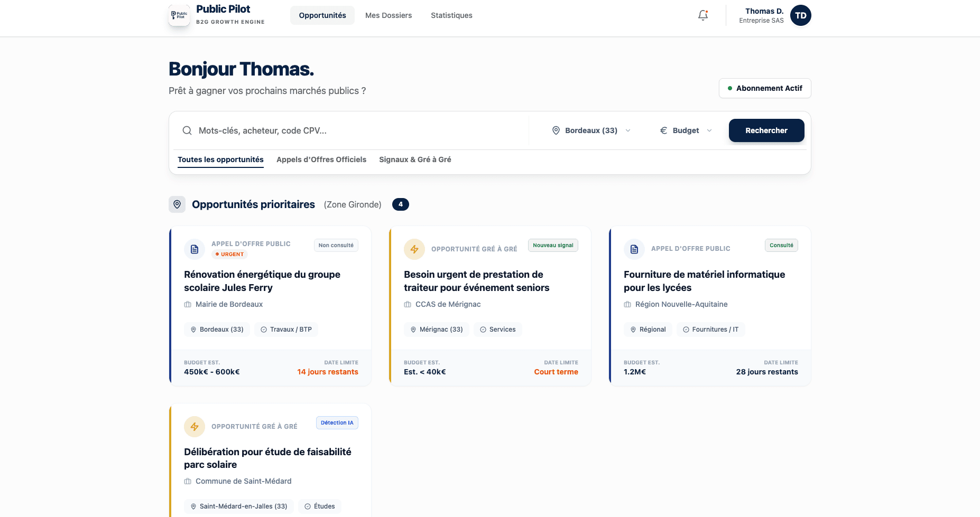This screenshot has width=980, height=517.
Task: Open the Bordeaux (33) location dropdown
Action: [590, 130]
